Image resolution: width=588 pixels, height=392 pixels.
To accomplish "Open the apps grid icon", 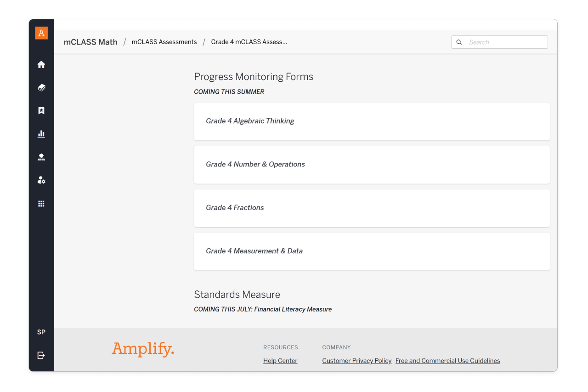I will point(41,204).
